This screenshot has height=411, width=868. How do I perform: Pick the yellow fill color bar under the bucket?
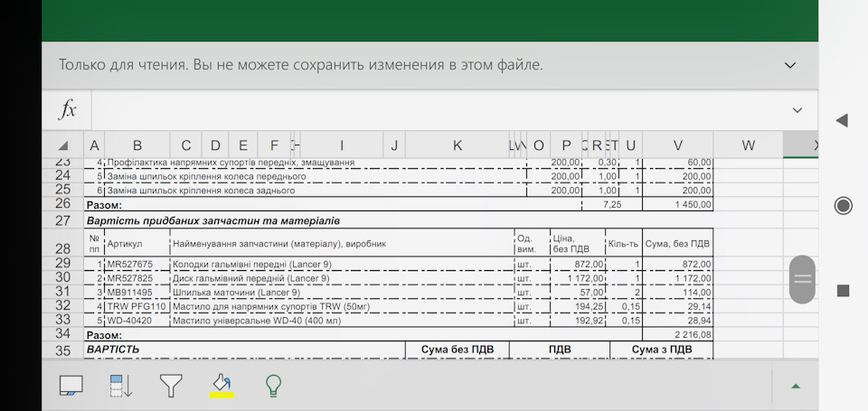[x=222, y=395]
